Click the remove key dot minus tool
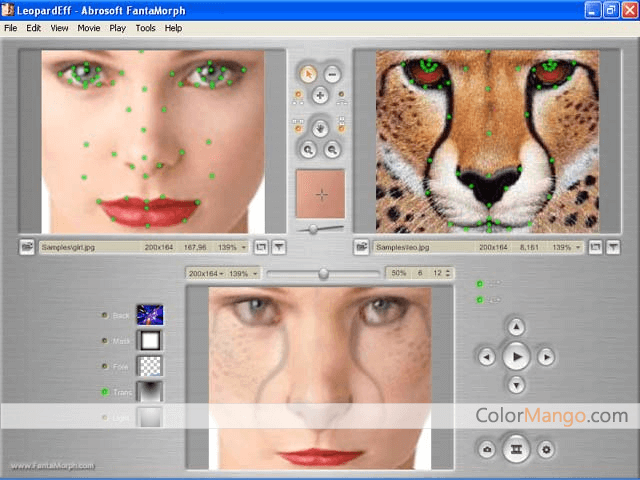The width and height of the screenshot is (640, 480). [x=332, y=73]
